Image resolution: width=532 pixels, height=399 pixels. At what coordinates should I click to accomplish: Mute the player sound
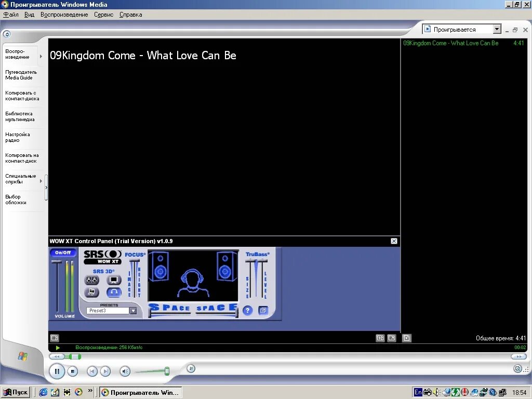(x=125, y=371)
